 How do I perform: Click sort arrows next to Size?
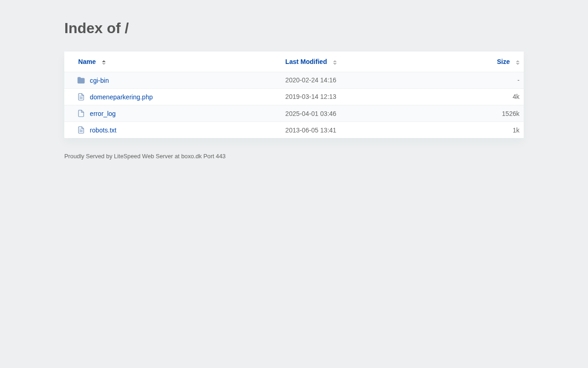pos(518,62)
